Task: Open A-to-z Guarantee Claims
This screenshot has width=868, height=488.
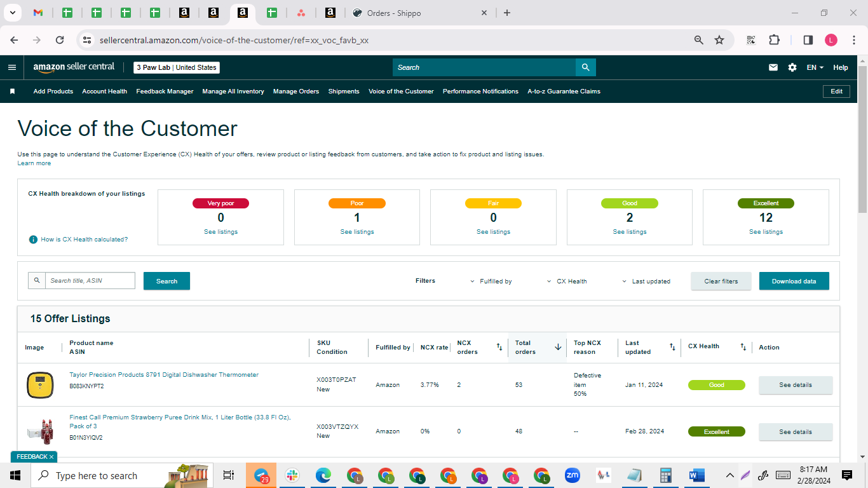Action: (x=564, y=91)
